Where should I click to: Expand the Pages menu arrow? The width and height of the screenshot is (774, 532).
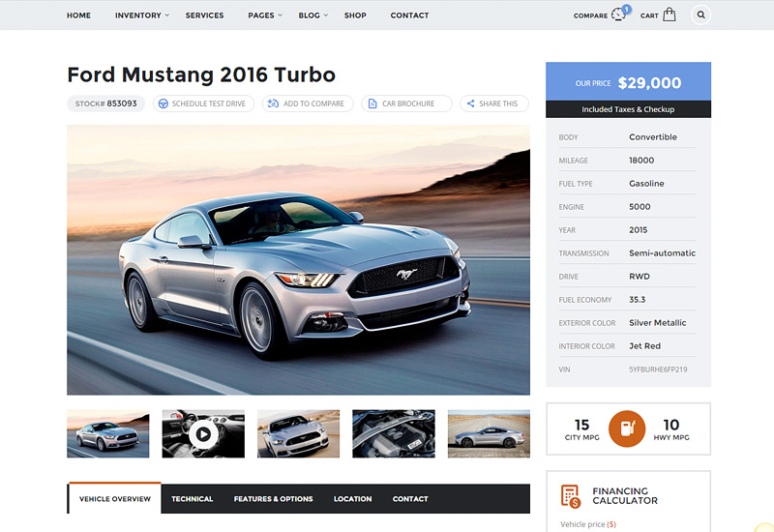280,15
